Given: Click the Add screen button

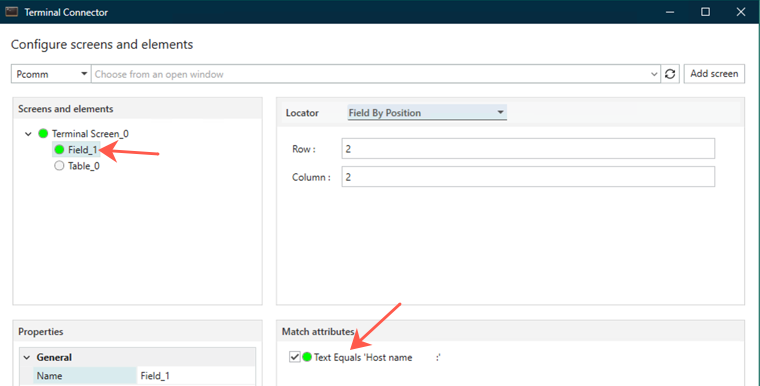Looking at the screenshot, I should point(714,74).
